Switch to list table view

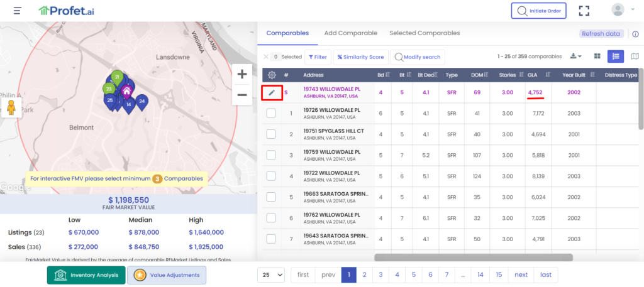tap(616, 56)
